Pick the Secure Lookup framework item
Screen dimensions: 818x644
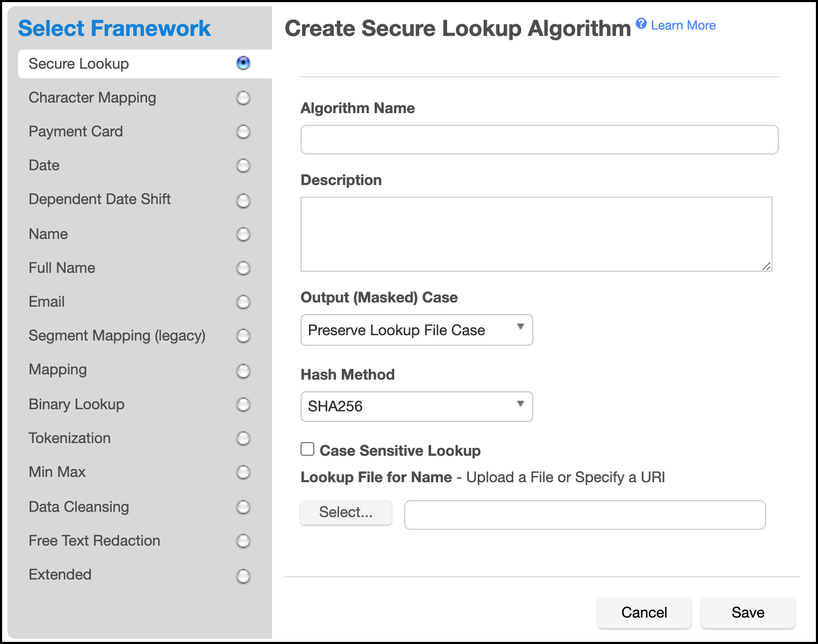[x=79, y=64]
